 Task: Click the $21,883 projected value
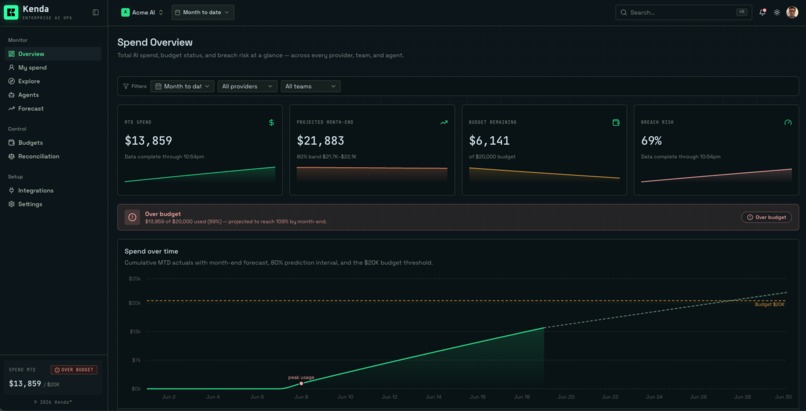click(321, 141)
